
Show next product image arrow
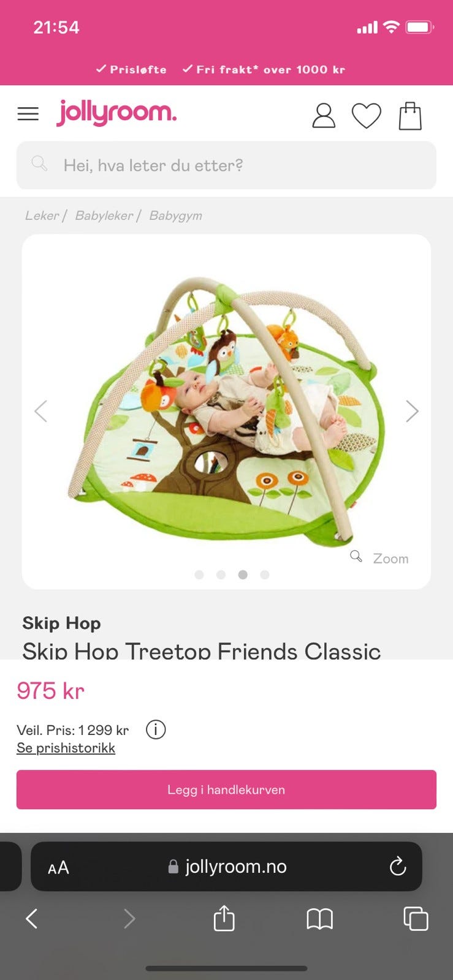(412, 411)
